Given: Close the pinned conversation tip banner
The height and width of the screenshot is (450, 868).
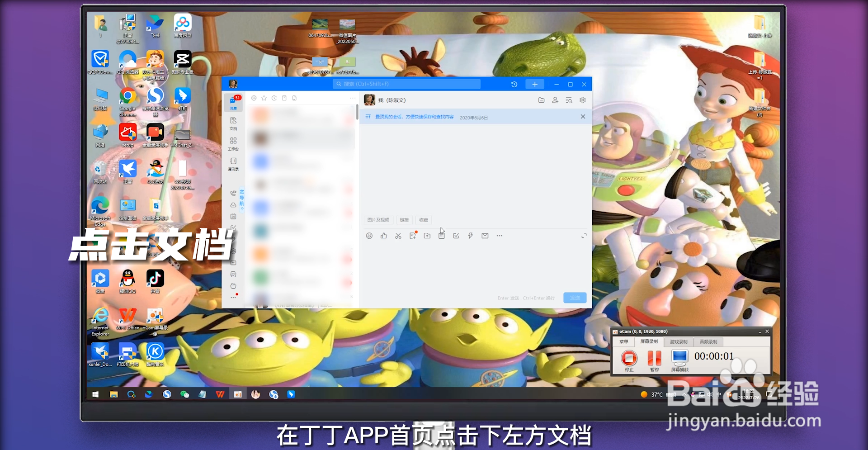Looking at the screenshot, I should 583,117.
